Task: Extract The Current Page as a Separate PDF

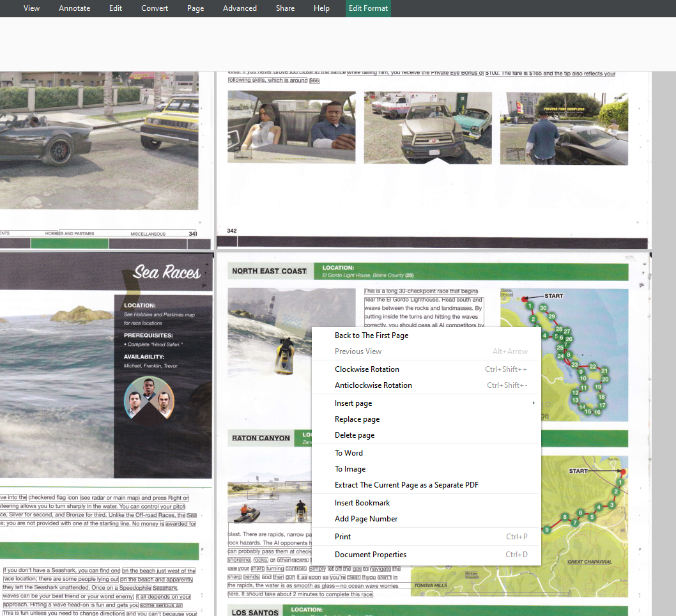Action: 426,485
